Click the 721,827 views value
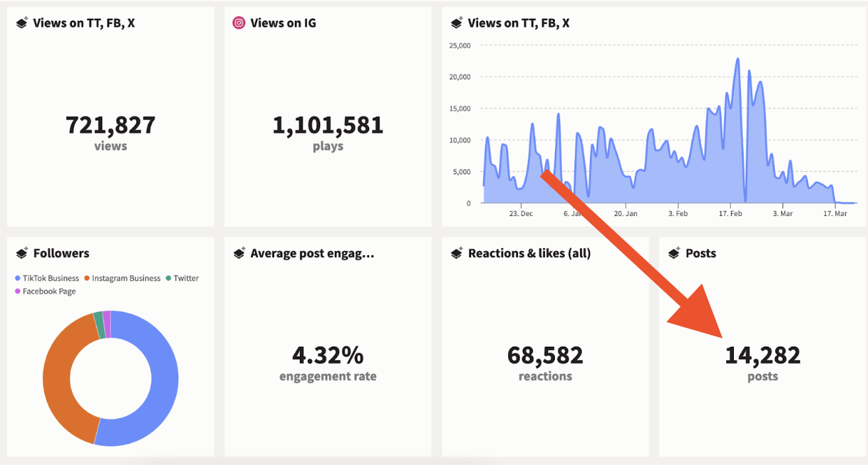868x467 pixels. [110, 125]
